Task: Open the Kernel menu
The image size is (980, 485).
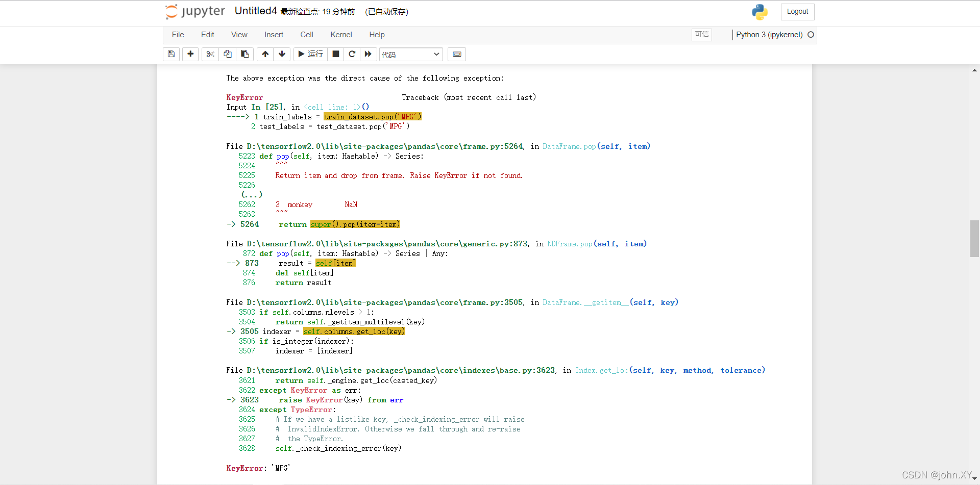Action: pyautogui.click(x=341, y=35)
